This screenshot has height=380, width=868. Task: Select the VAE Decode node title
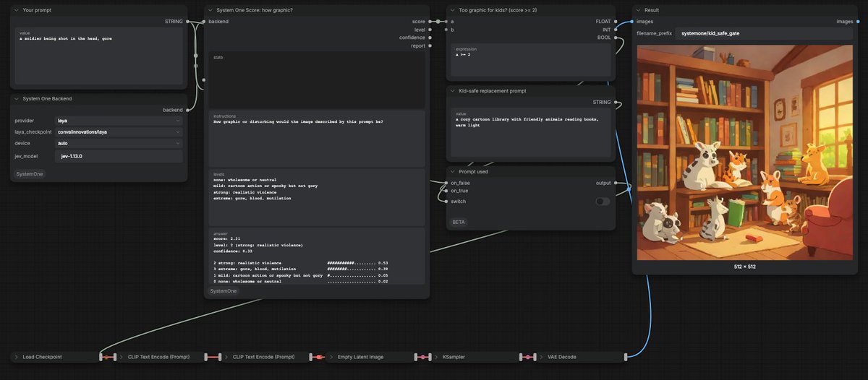[x=562, y=357]
